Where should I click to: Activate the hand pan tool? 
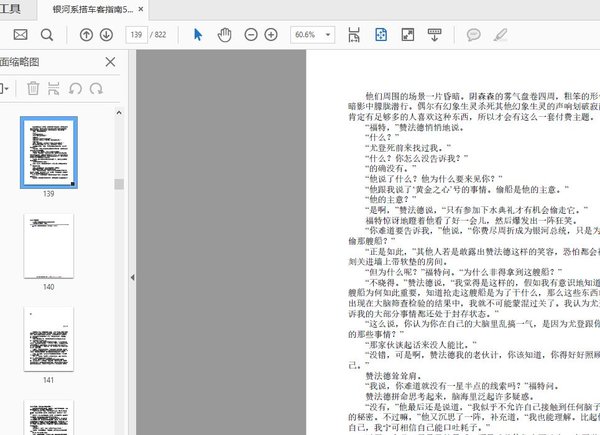(224, 35)
